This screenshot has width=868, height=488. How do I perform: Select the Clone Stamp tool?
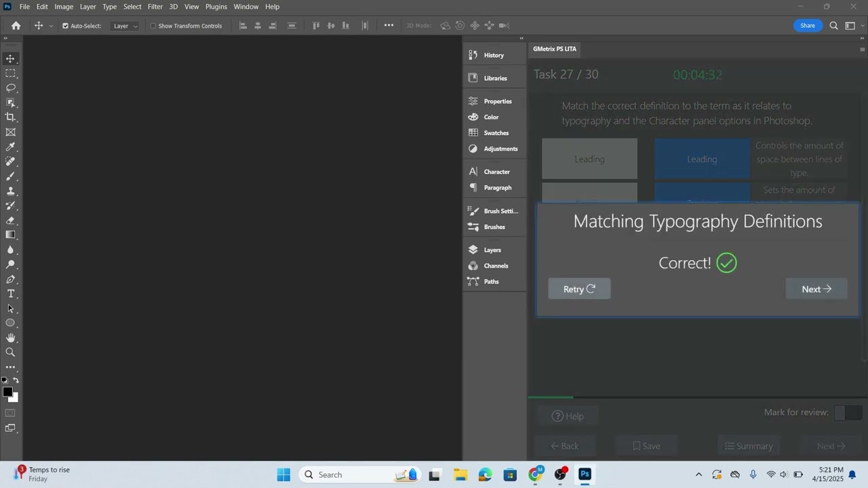pyautogui.click(x=10, y=191)
